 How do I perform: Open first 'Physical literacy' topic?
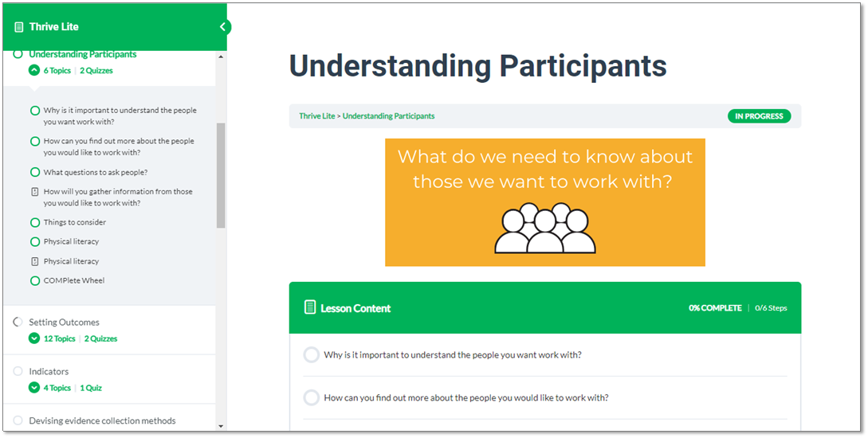tap(72, 241)
